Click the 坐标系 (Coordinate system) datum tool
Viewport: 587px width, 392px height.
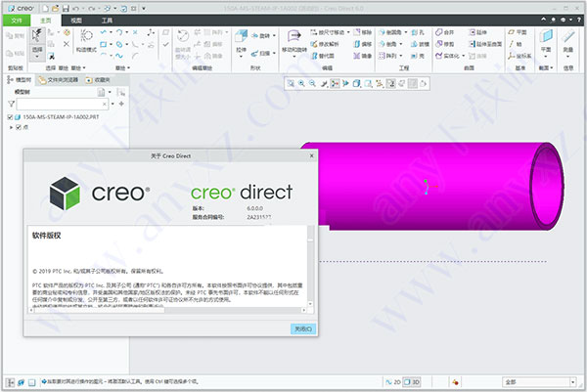(519, 56)
